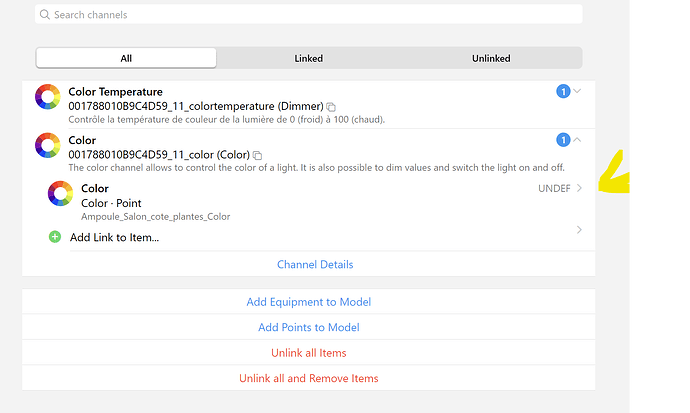
Task: Copy the colortemperature channel UID
Action: click(x=331, y=107)
